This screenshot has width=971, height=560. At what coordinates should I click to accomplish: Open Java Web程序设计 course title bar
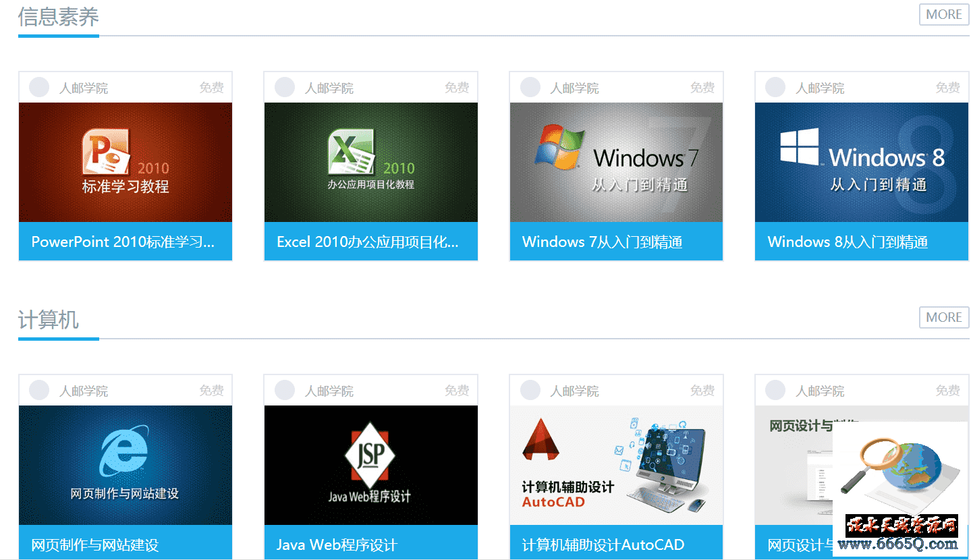click(371, 542)
